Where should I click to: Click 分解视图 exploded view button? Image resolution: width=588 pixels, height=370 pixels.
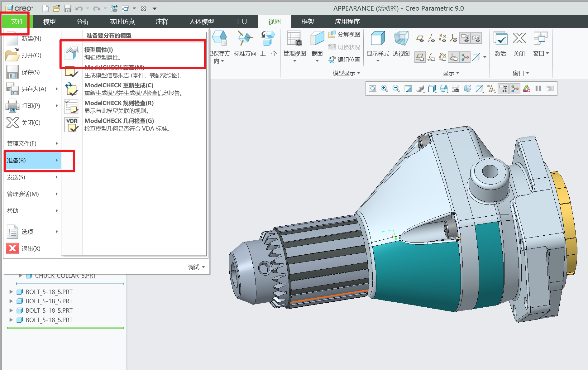pos(344,35)
